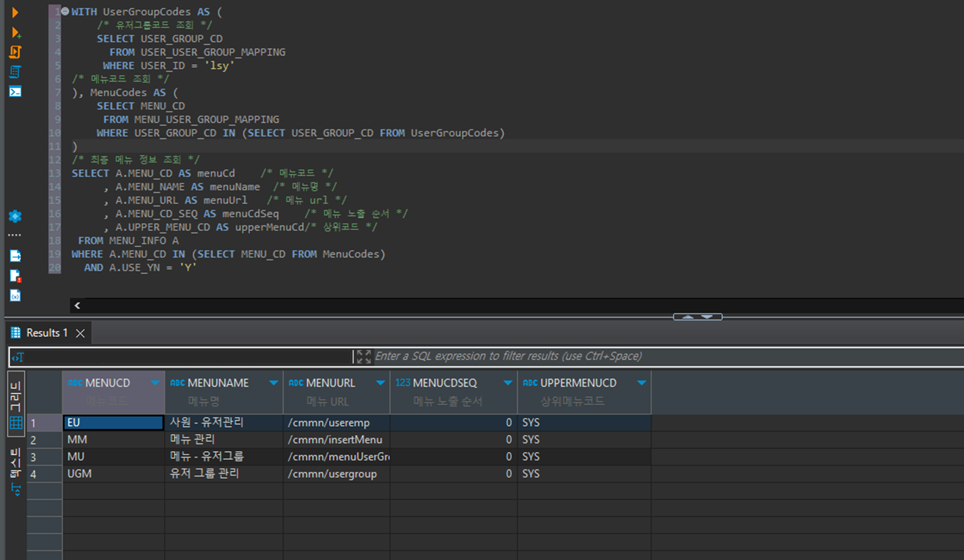Select SYS cell in the EU row
This screenshot has width=964, height=560.
pyautogui.click(x=584, y=423)
